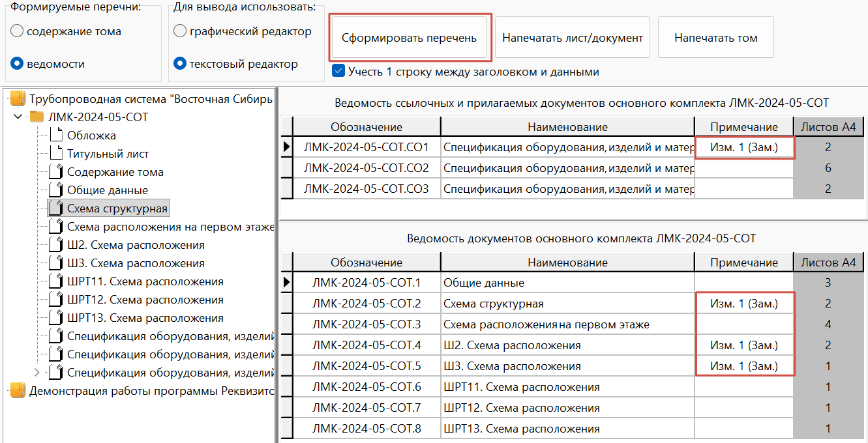Select ШРТ12. Схема расположения in the tree

[x=145, y=300]
